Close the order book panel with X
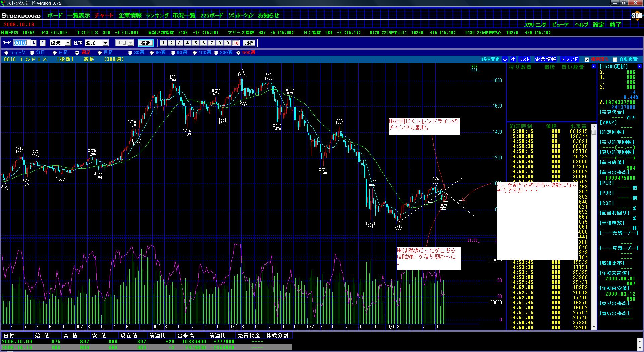The height and width of the screenshot is (352, 644). tap(594, 67)
